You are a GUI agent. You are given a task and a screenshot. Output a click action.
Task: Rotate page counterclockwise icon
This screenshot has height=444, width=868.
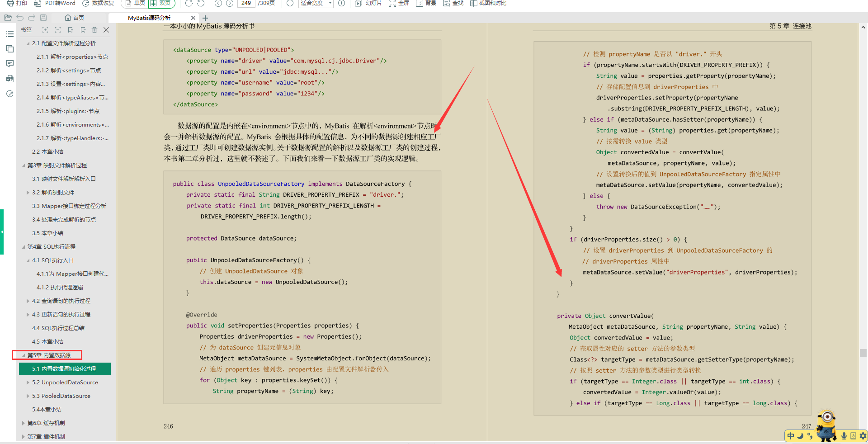(x=201, y=3)
